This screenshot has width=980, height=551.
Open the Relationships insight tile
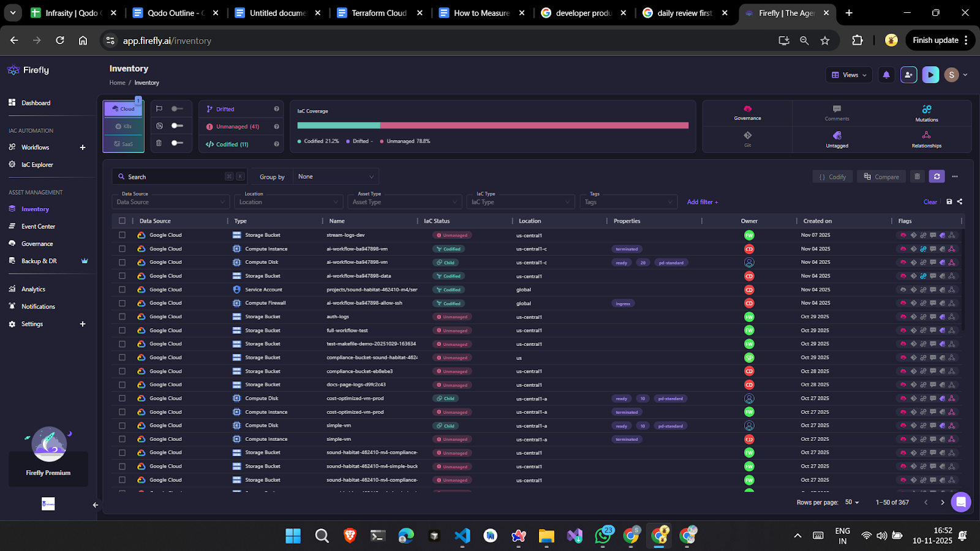[926, 139]
